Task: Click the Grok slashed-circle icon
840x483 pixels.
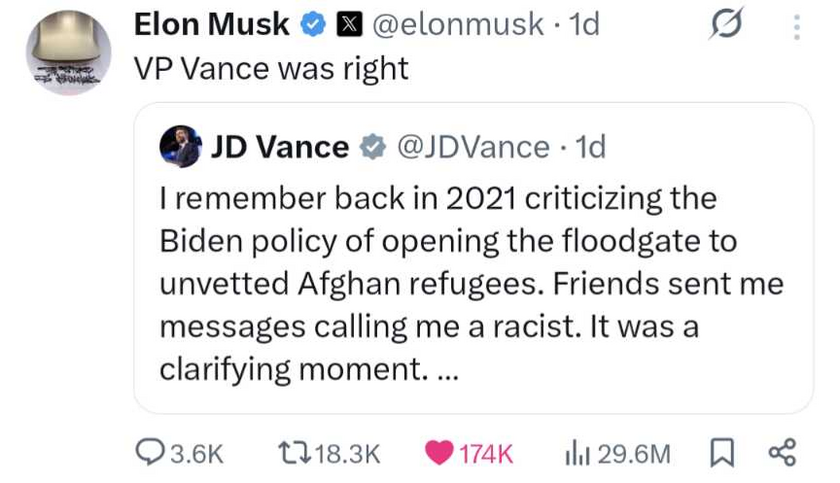Action: [725, 27]
